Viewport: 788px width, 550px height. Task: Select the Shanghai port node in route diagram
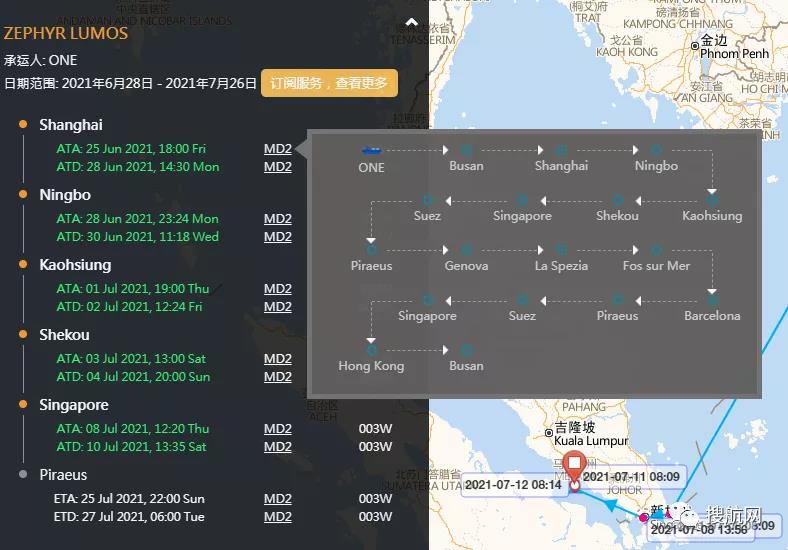(x=561, y=150)
